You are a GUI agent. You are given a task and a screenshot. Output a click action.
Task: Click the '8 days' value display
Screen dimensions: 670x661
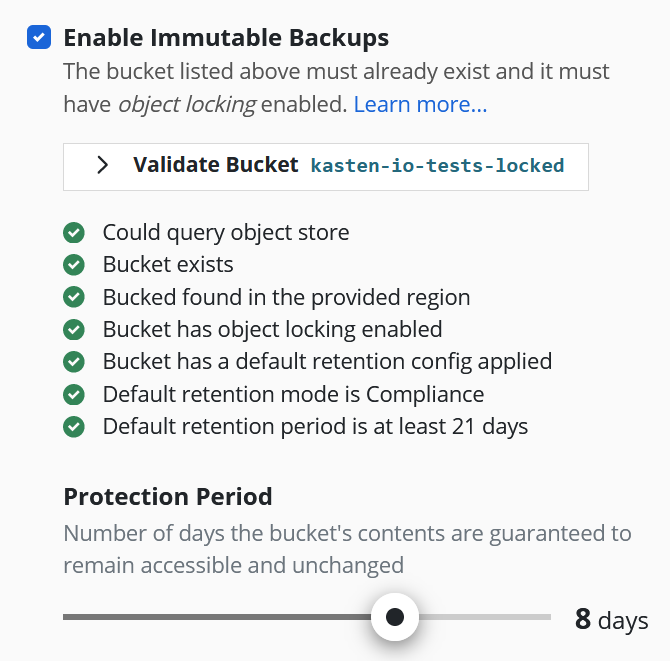[x=611, y=620]
